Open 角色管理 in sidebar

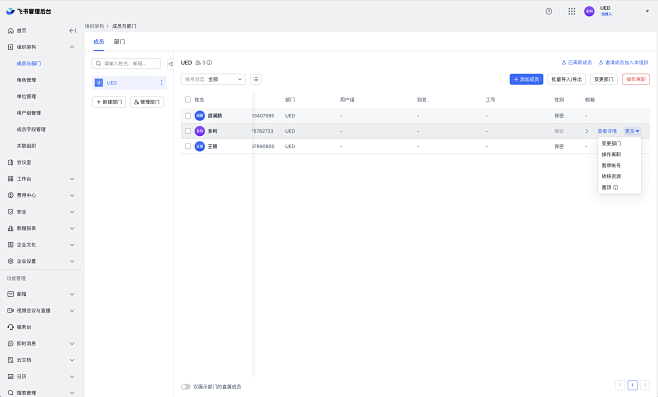[26, 80]
